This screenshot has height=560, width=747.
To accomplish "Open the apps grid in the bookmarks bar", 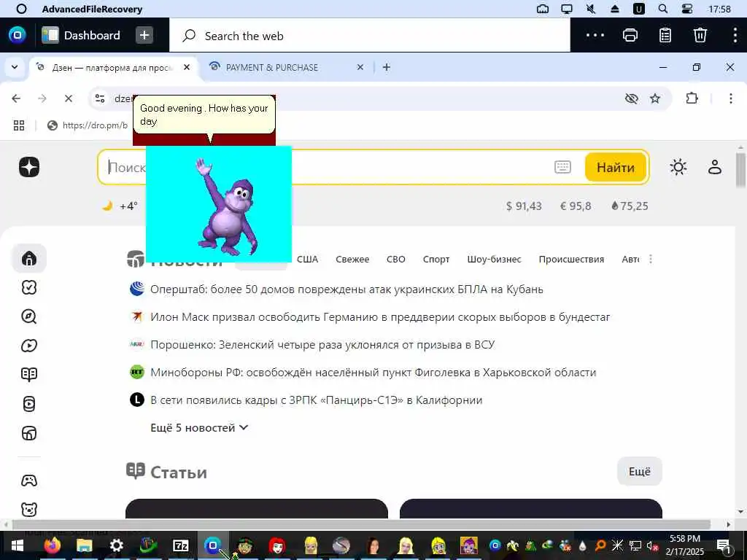I will pyautogui.click(x=19, y=125).
